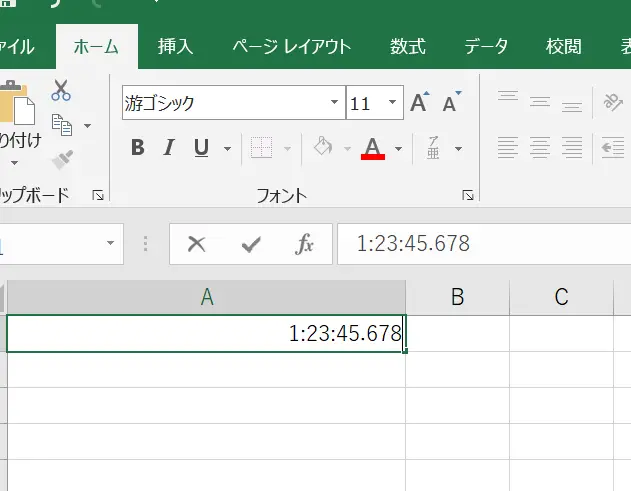Open the 数式 ribbon tab

tap(407, 46)
